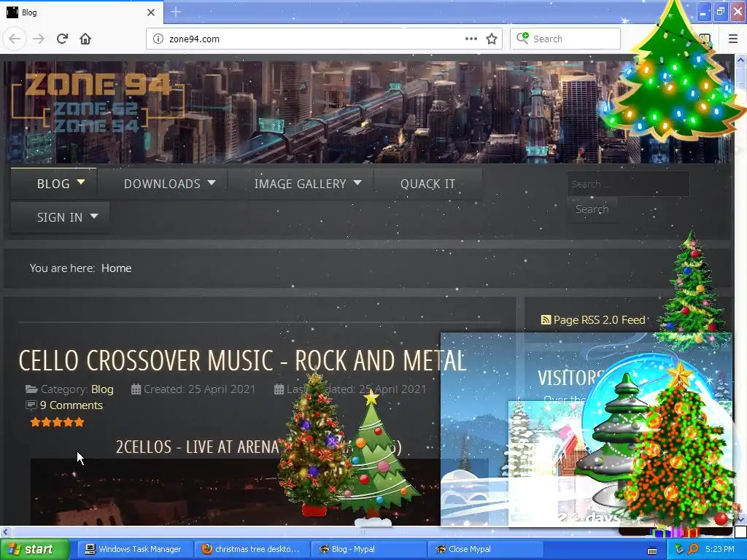
Task: Click the Created date calendar icon
Action: click(x=136, y=389)
